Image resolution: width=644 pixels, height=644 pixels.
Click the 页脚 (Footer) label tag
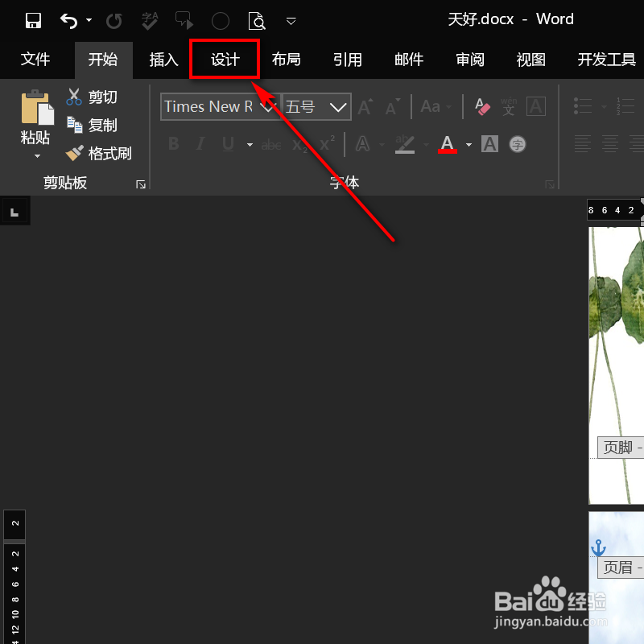pyautogui.click(x=620, y=448)
